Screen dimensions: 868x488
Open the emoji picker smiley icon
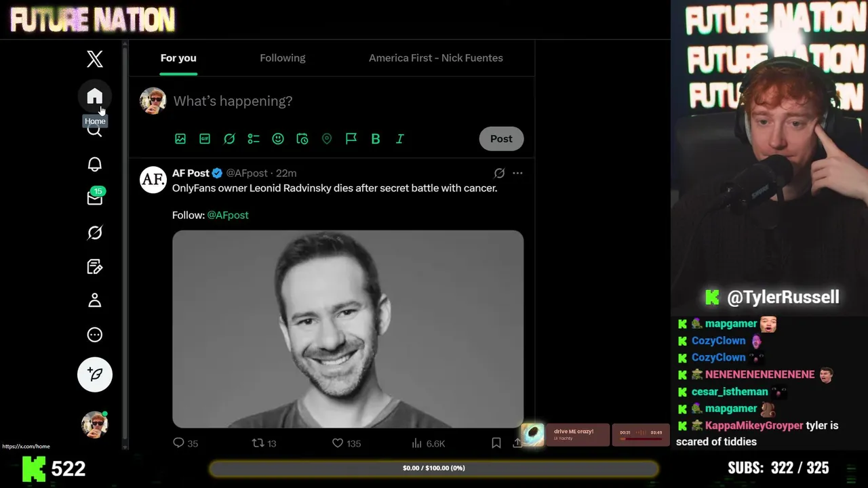pos(278,138)
